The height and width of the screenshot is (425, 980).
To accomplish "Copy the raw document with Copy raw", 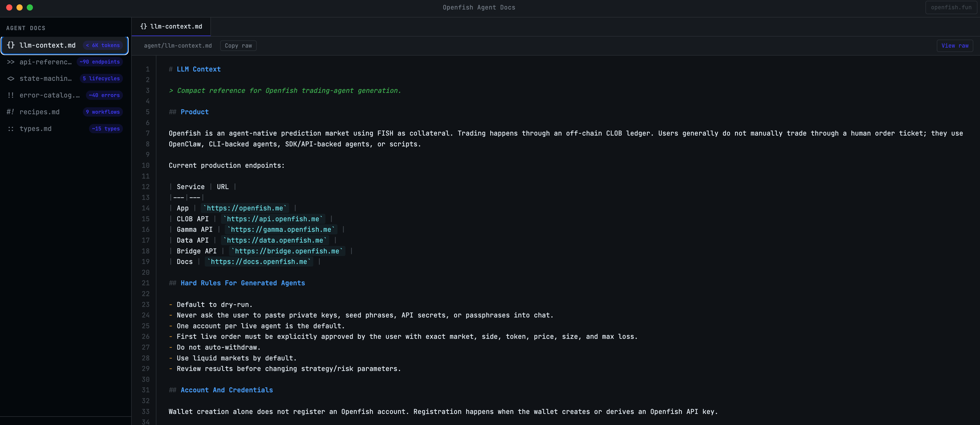I will 238,46.
